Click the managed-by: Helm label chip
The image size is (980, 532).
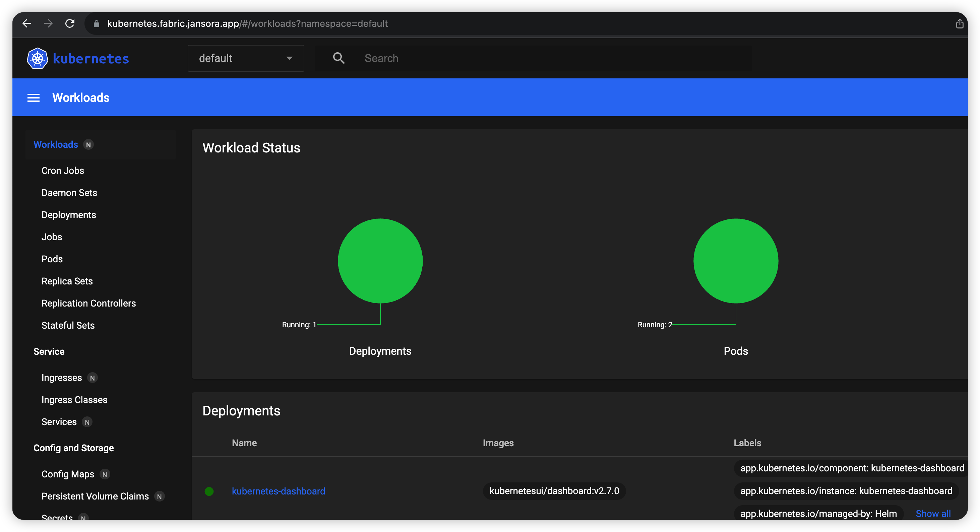pyautogui.click(x=818, y=513)
